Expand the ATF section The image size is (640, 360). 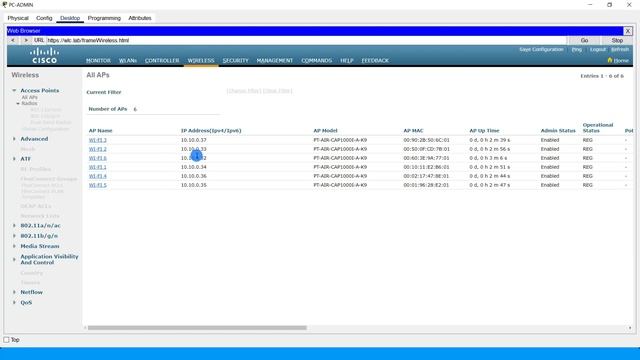tap(14, 159)
